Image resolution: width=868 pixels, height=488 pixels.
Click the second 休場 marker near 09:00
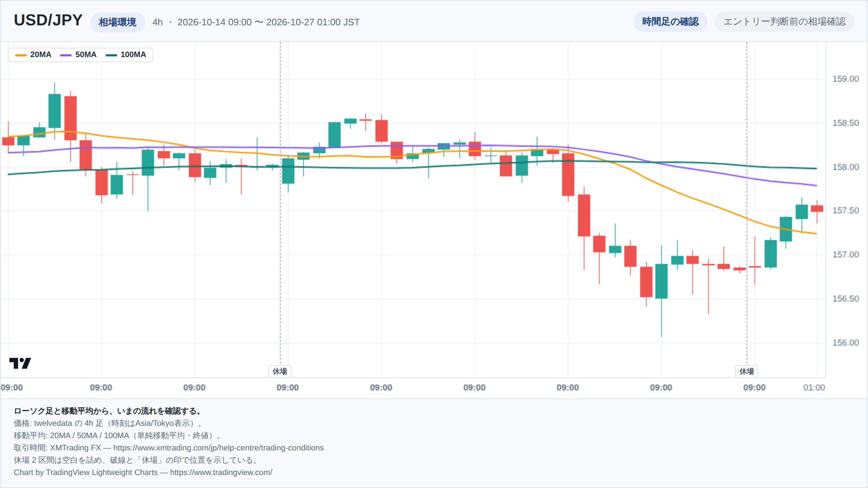point(746,371)
